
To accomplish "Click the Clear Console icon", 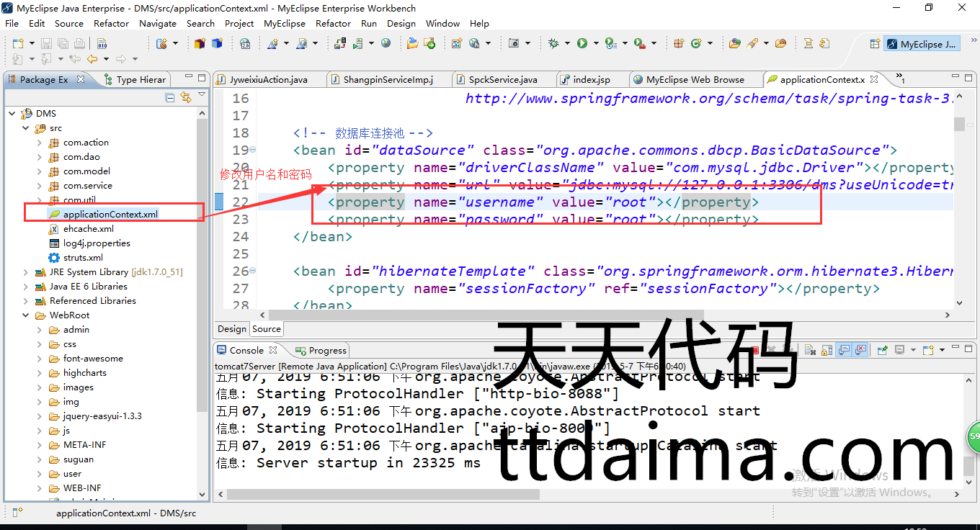I will click(x=809, y=351).
